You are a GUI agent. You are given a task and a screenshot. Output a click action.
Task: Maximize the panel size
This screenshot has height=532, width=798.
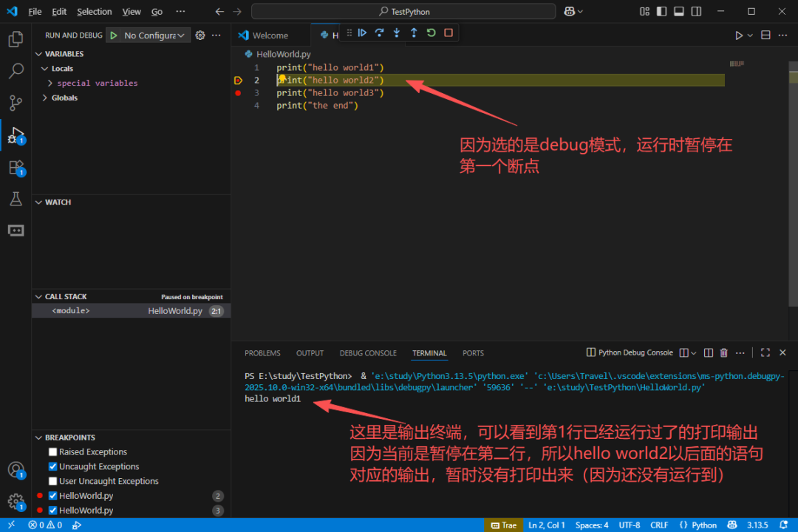pyautogui.click(x=765, y=352)
